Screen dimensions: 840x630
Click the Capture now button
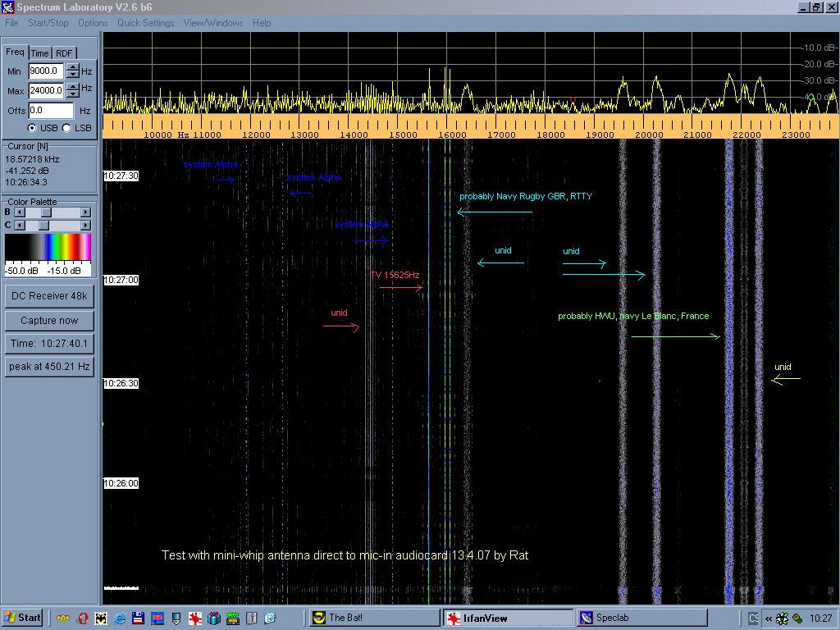49,321
